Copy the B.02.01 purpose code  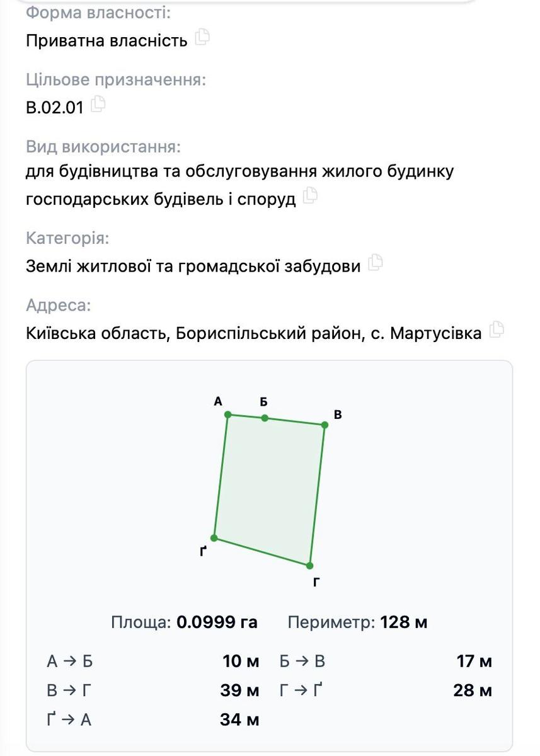tap(98, 104)
